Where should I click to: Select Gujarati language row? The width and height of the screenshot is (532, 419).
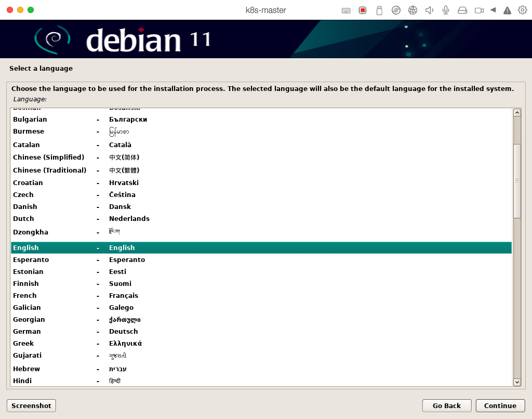tap(261, 356)
